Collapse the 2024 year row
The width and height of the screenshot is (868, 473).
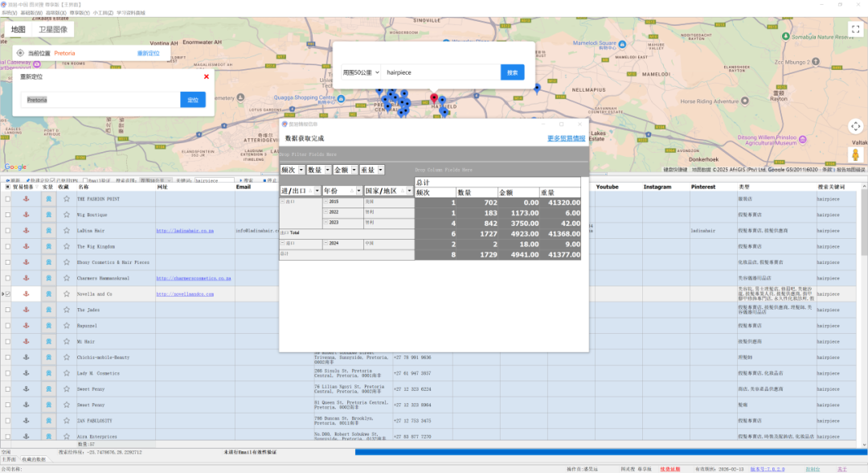point(326,243)
